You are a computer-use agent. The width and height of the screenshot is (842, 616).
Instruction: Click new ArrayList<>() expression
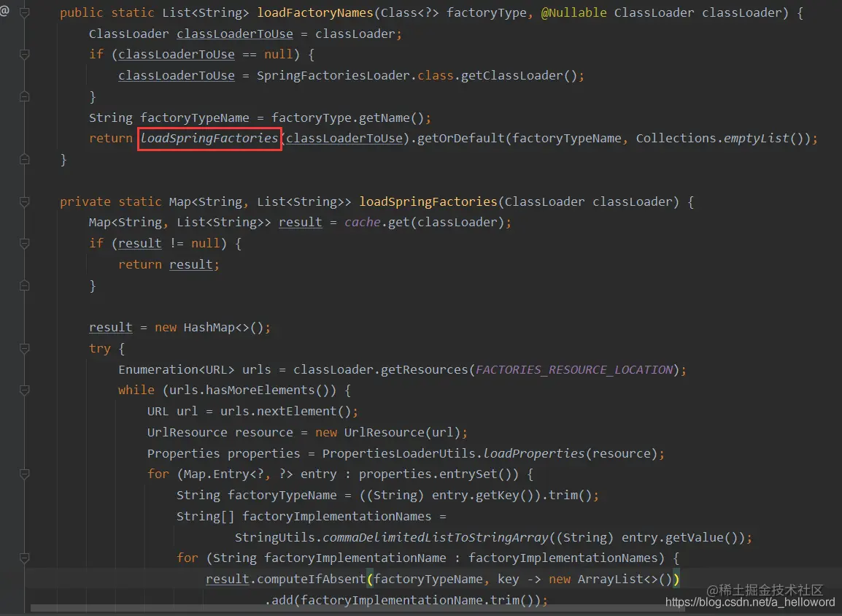point(610,580)
